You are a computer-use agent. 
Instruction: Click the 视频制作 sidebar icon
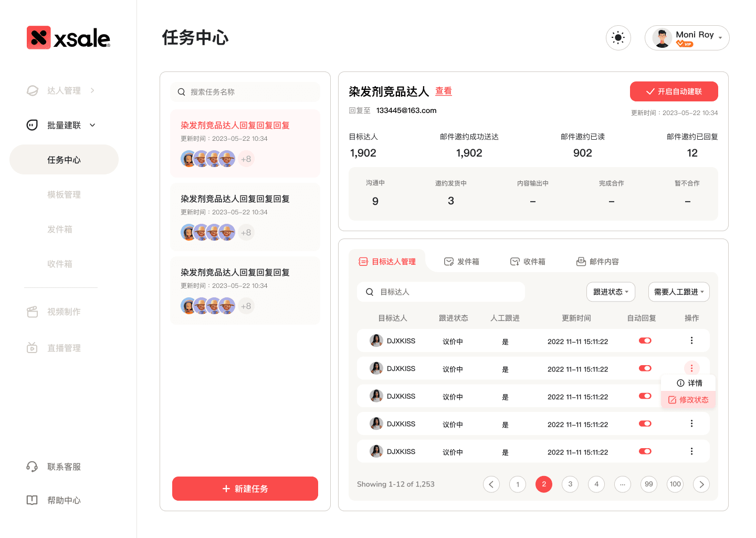click(x=32, y=312)
